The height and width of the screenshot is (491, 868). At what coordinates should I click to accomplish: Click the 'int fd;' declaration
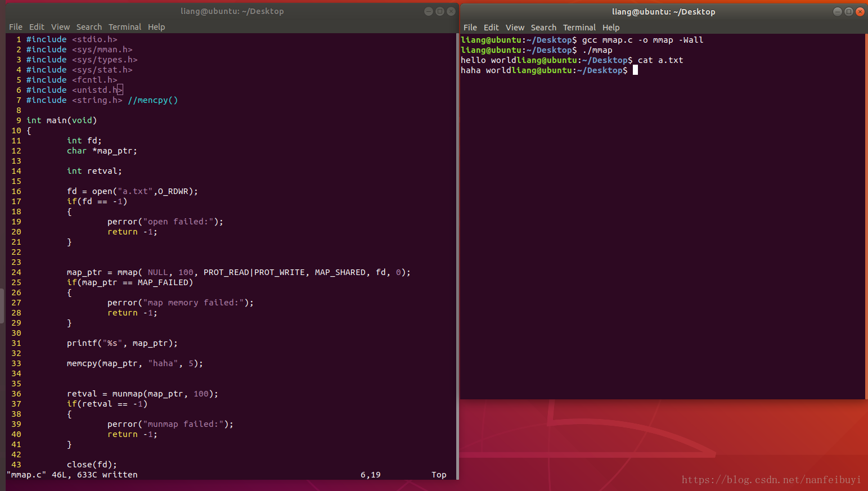(84, 141)
